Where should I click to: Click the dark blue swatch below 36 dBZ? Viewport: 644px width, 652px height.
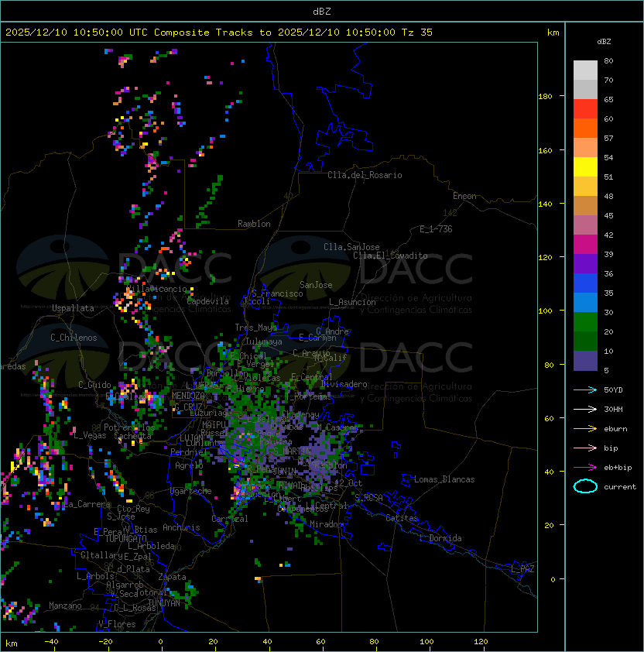[x=585, y=283]
